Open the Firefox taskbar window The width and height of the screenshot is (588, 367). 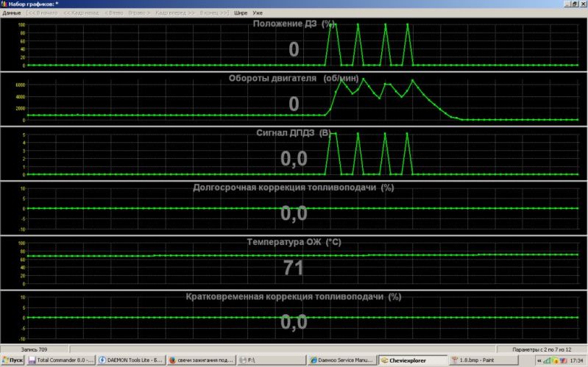pyautogui.click(x=199, y=360)
